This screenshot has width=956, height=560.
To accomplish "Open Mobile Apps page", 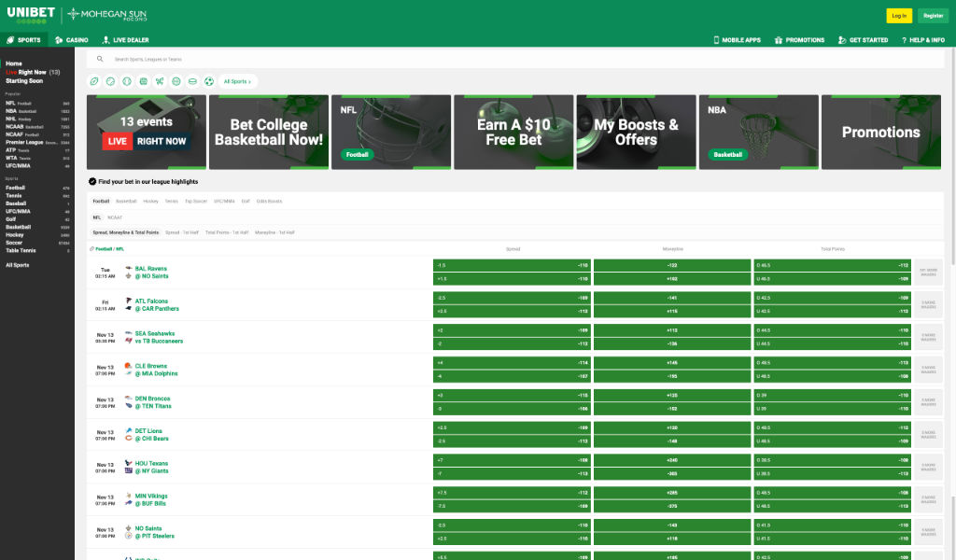I will [738, 39].
